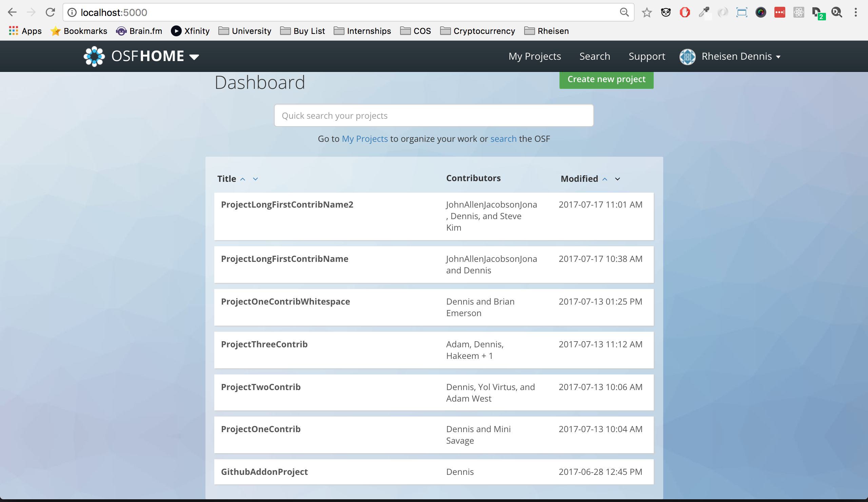The height and width of the screenshot is (502, 868).
Task: Sort Title column ascending arrow
Action: [x=243, y=179]
